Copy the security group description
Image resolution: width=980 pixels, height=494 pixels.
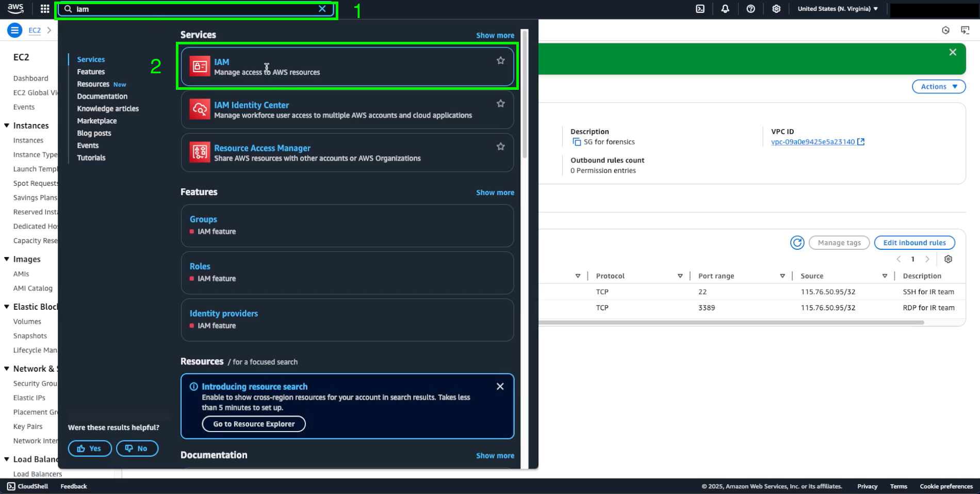(x=577, y=142)
